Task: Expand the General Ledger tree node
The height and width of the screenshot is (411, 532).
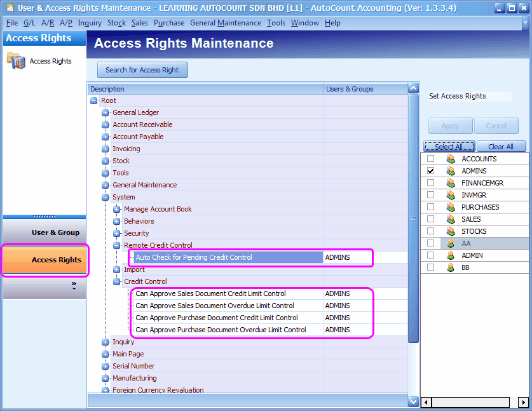Action: pyautogui.click(x=106, y=113)
